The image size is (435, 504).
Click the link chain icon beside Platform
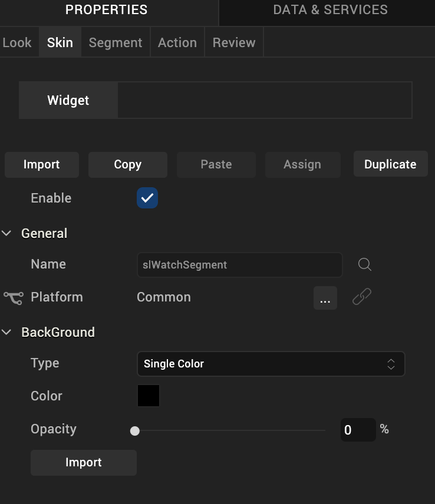click(361, 297)
